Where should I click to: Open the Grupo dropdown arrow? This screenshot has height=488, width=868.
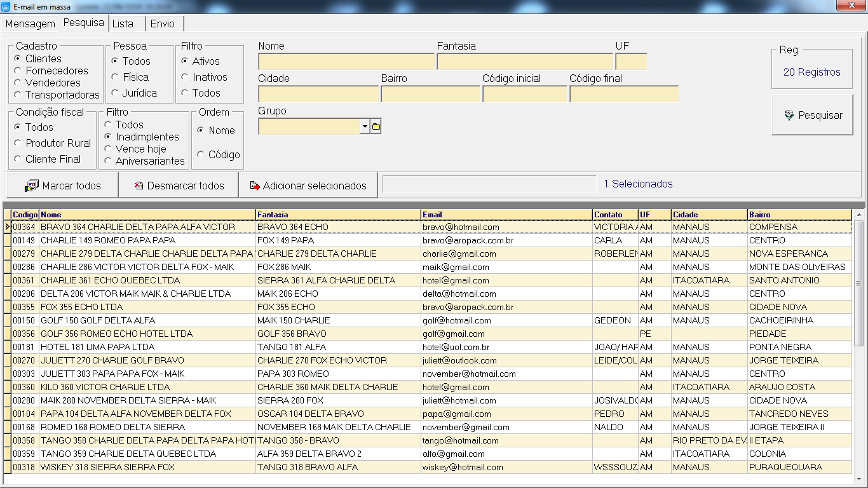pos(365,126)
